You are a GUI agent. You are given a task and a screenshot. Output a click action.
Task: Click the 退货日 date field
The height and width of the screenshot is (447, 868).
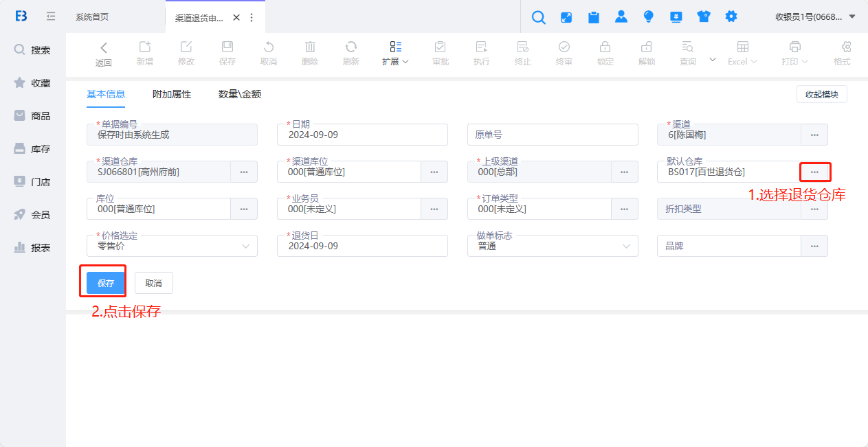tap(362, 246)
